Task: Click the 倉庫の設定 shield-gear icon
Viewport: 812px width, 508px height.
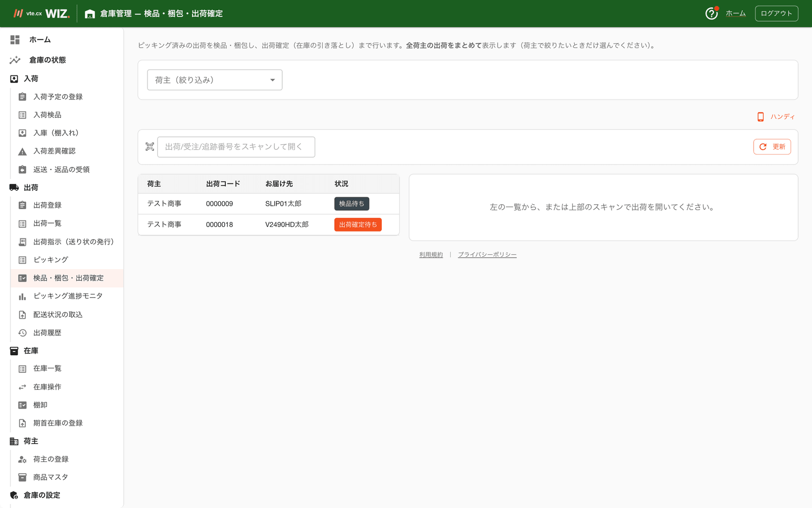Action: [x=14, y=495]
